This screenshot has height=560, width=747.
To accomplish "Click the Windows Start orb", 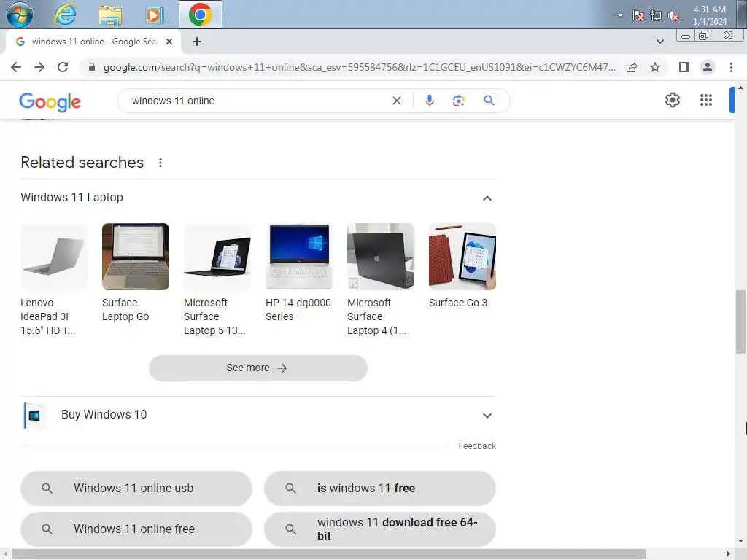I will click(x=20, y=15).
